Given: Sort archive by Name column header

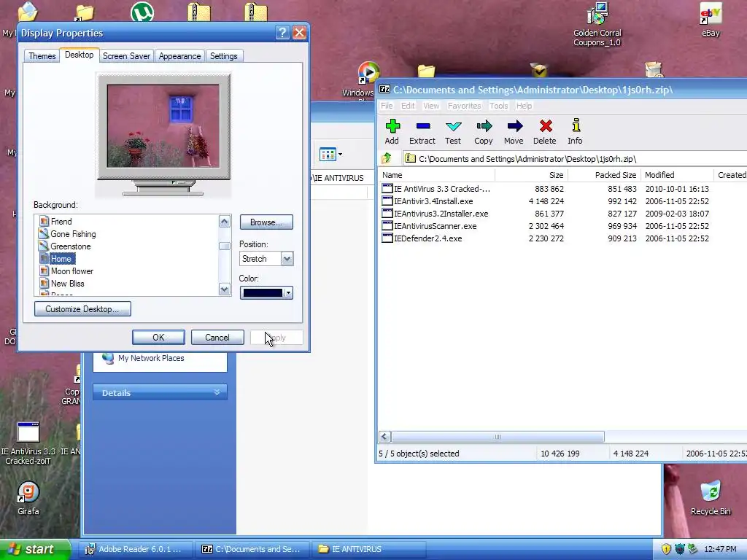Looking at the screenshot, I should point(436,175).
